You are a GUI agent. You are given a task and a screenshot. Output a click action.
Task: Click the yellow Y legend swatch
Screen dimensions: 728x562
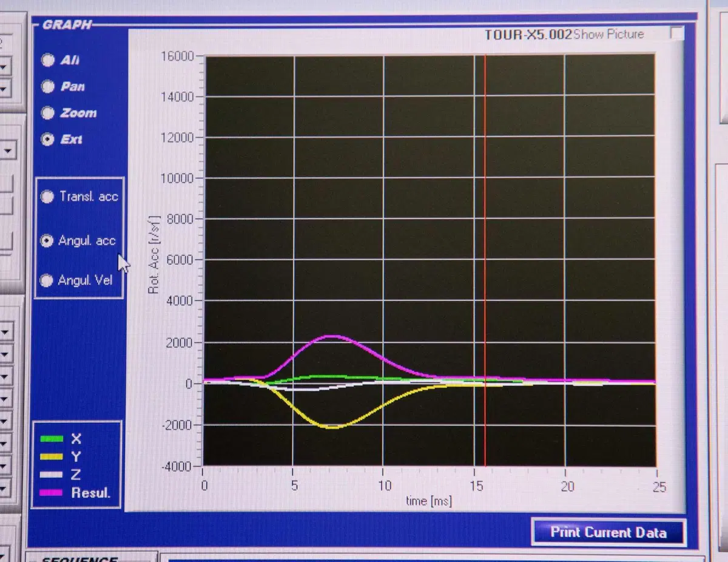click(52, 456)
